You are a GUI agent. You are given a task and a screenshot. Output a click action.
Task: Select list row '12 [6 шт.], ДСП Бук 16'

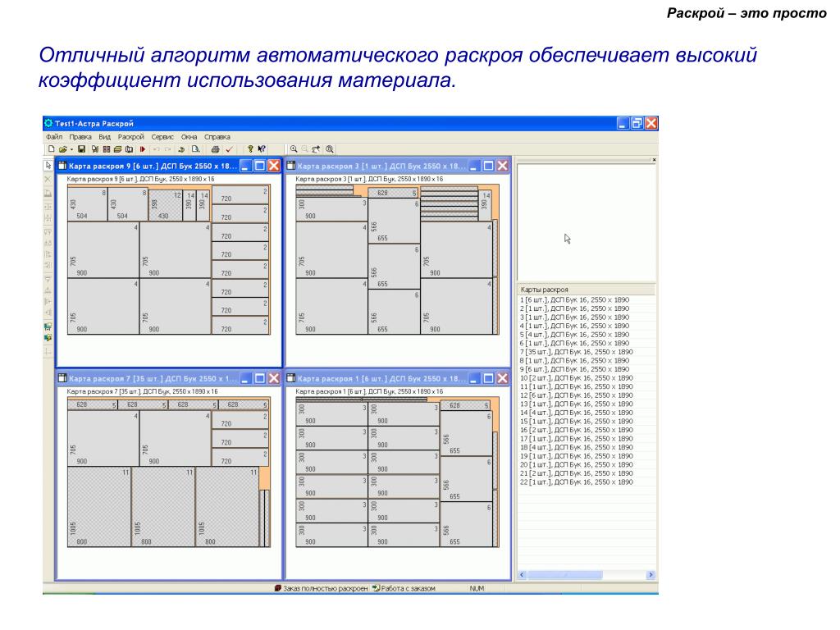[586, 395]
